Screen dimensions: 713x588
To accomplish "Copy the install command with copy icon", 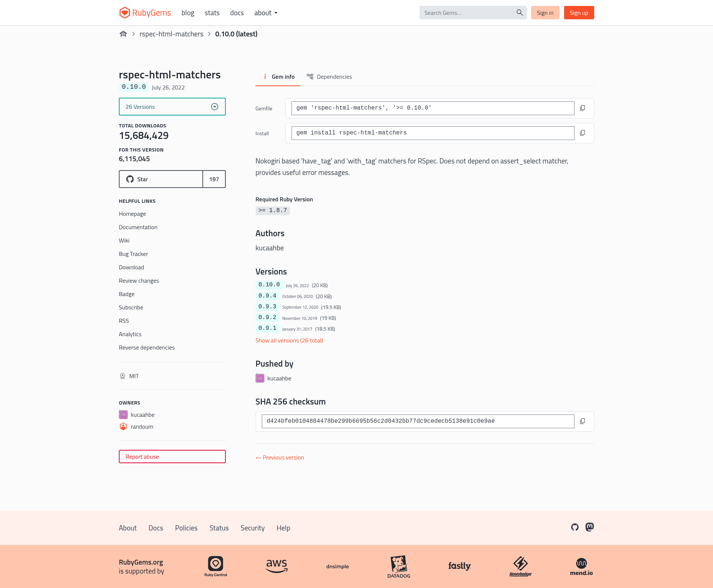I will (x=582, y=133).
